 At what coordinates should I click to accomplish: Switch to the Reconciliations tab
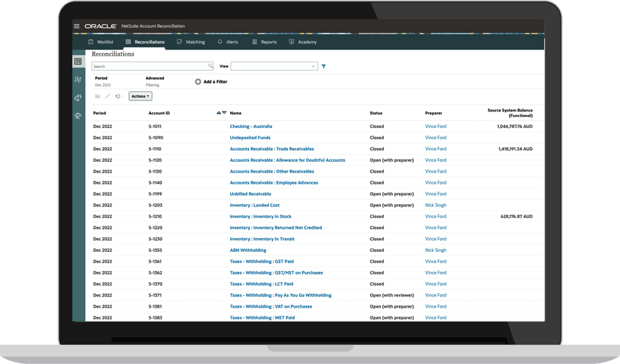[145, 42]
